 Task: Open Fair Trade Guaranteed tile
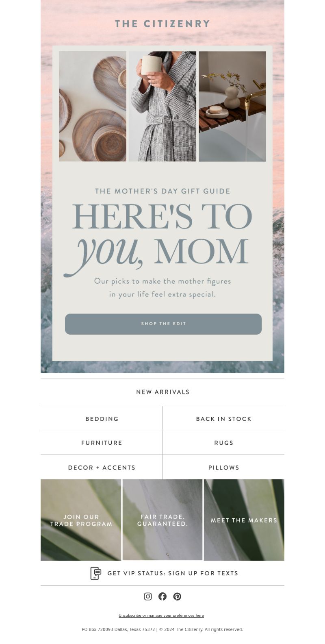(162, 520)
